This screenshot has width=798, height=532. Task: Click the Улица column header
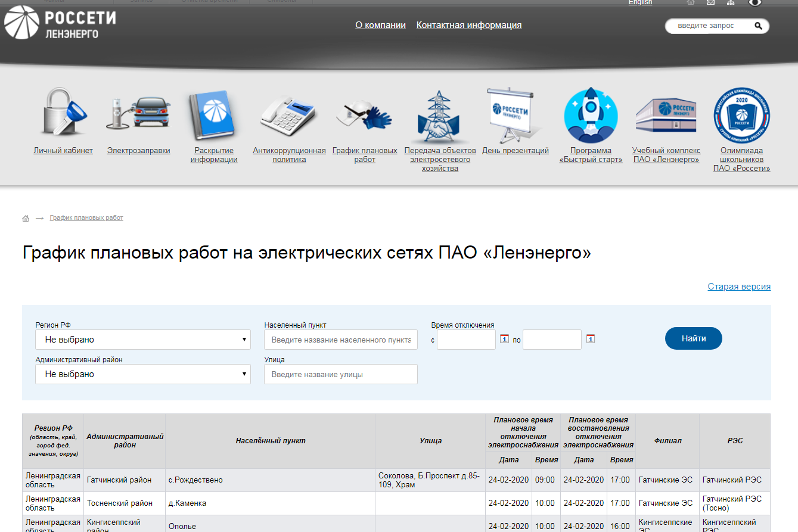430,441
